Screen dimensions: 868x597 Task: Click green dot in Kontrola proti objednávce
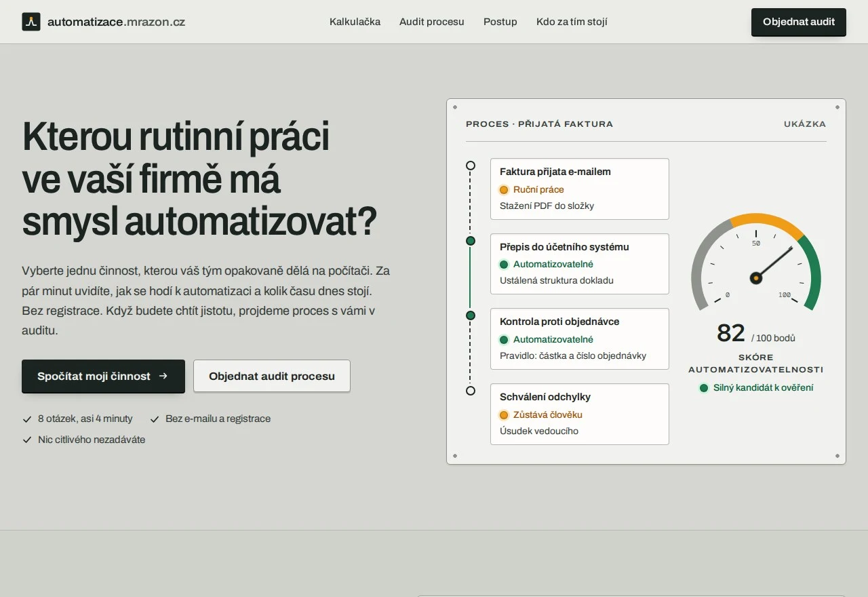tap(504, 340)
